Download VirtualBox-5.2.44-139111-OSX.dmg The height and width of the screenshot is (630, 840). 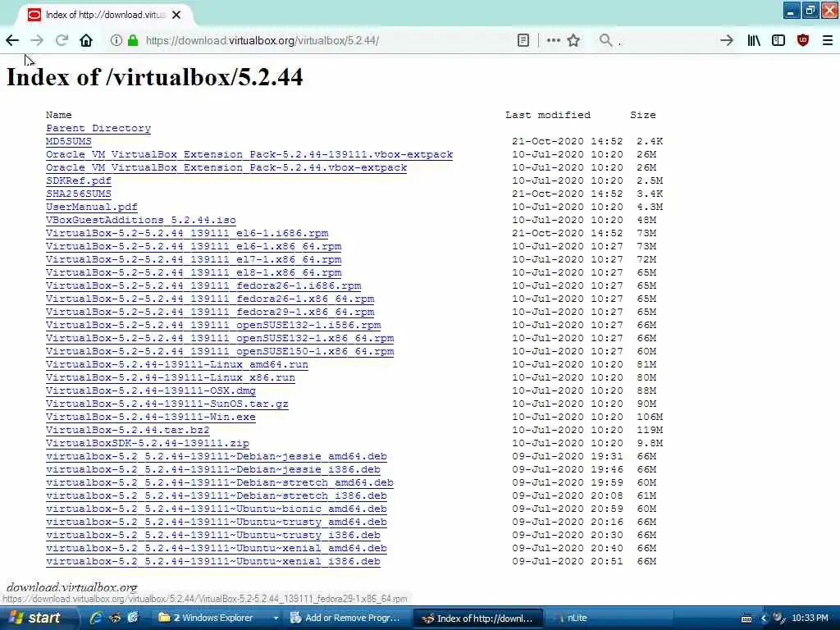[x=151, y=390]
